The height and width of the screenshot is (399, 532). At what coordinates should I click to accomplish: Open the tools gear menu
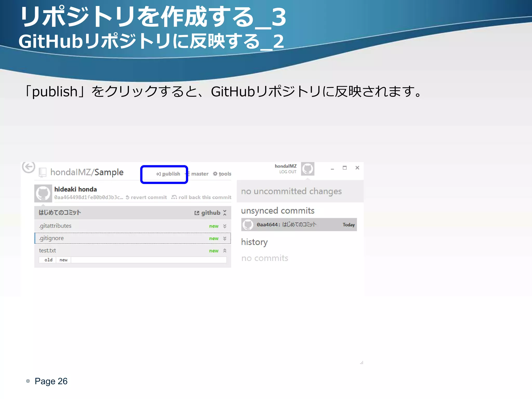222,174
